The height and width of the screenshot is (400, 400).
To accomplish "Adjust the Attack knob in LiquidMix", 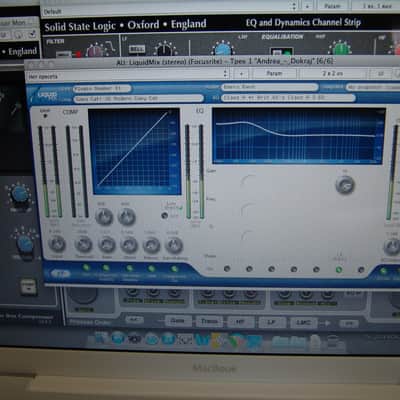I will tap(129, 245).
